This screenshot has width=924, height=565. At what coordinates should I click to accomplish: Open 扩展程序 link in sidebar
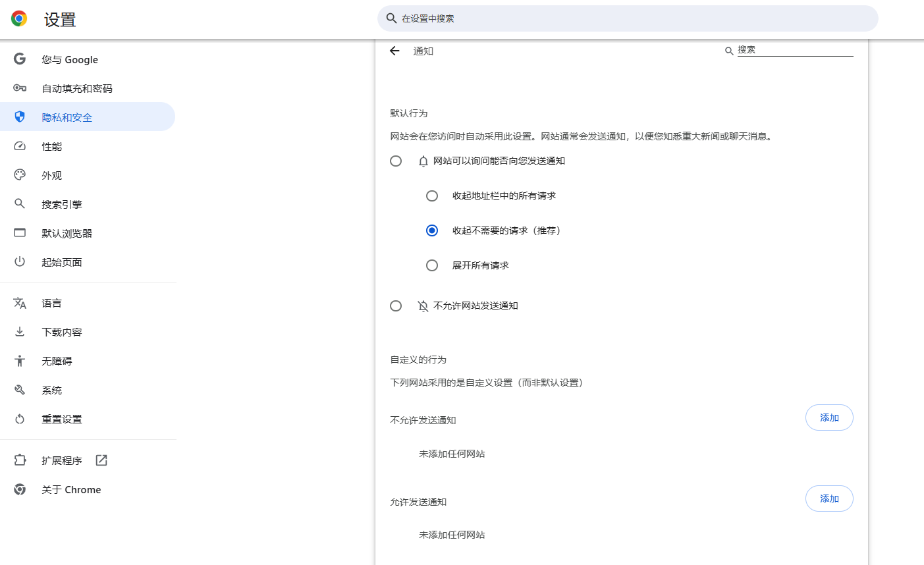pos(88,460)
